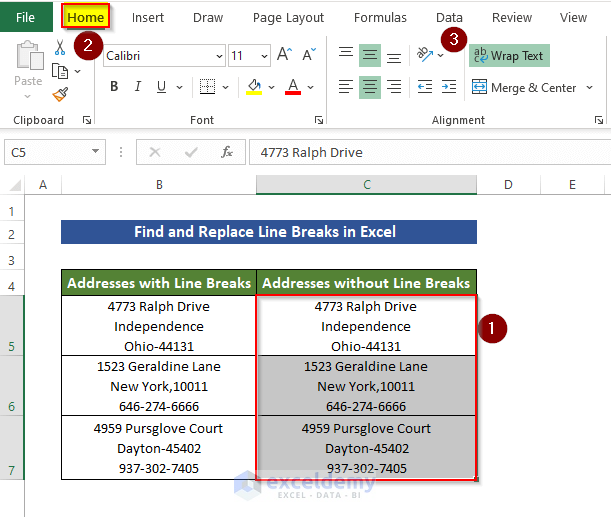Click the Decrease Indent icon
Screen dimensions: 611x517
425,87
